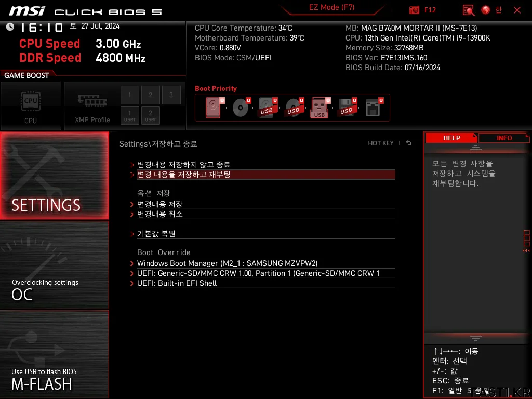Close the BIOS with the X icon
The height and width of the screenshot is (399, 532).
click(517, 10)
